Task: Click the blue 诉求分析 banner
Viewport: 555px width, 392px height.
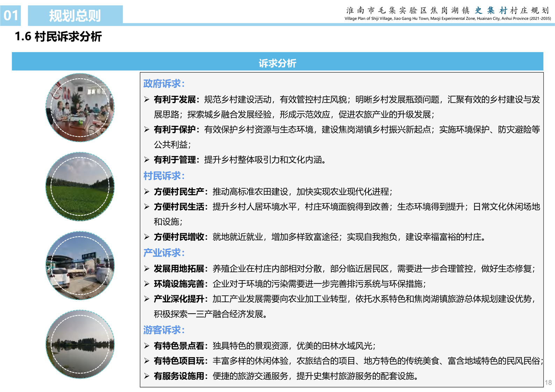Action: [x=277, y=63]
